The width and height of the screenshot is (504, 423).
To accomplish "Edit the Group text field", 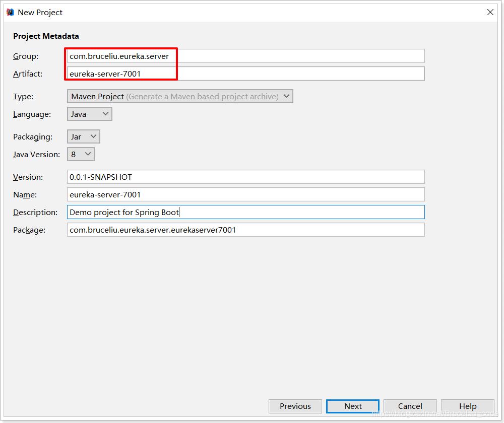I will point(245,56).
